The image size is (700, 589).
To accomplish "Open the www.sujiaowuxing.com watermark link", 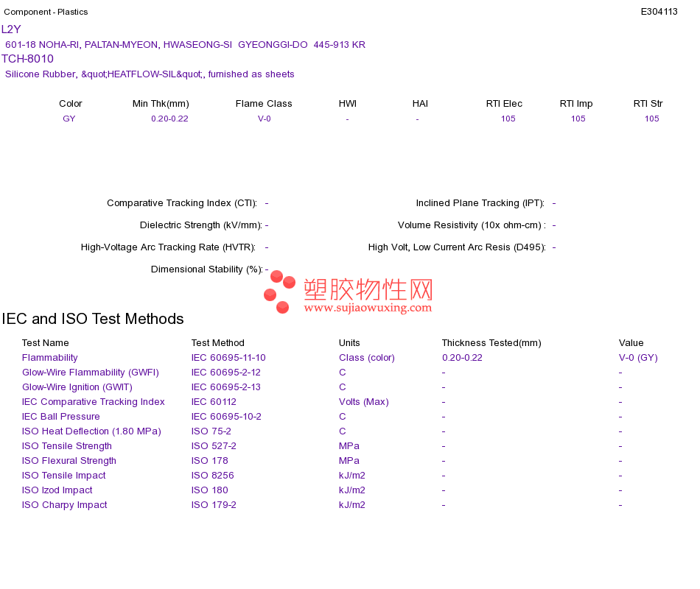I will click(368, 308).
